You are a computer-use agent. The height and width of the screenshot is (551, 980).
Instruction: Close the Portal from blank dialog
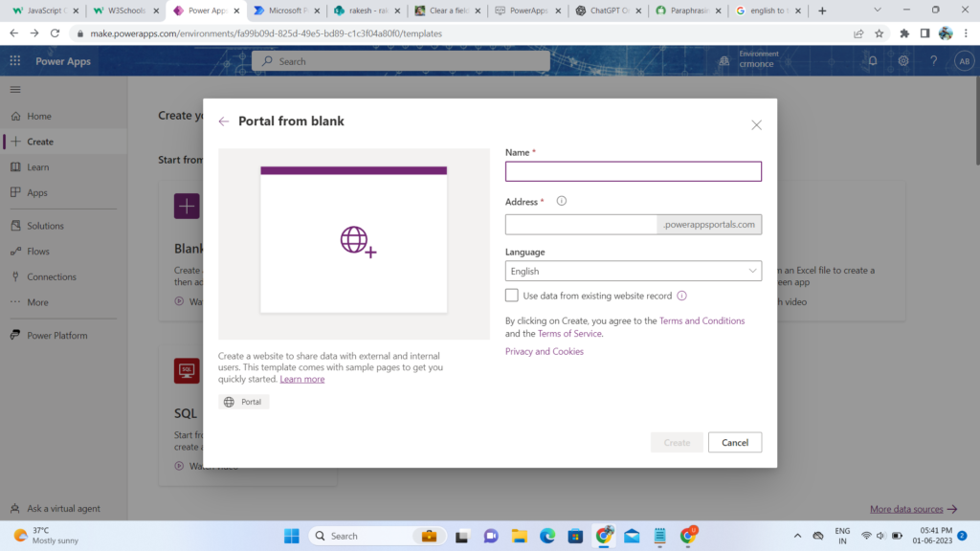pyautogui.click(x=756, y=125)
